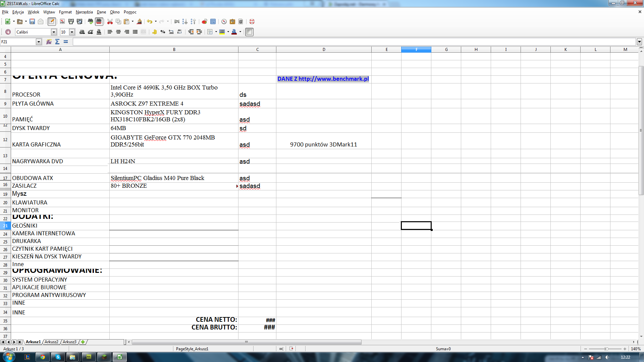644x362 pixels.
Task: Jump to the last sheet tab
Action: pyautogui.click(x=20, y=342)
